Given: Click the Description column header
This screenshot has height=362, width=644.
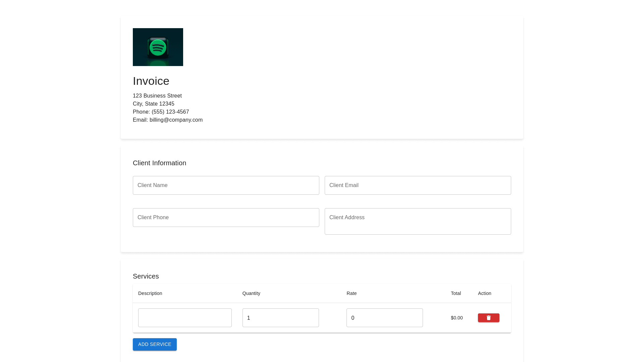Looking at the screenshot, I should tap(150, 293).
